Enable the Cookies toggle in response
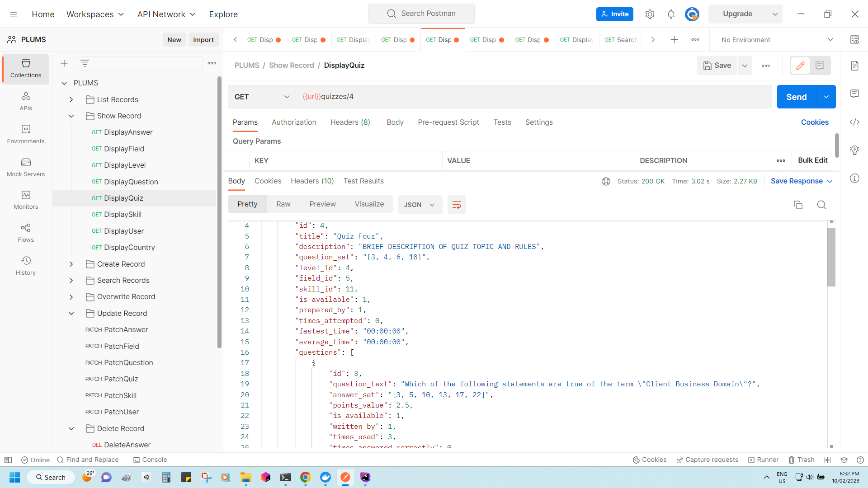Screen dimensions: 868x488 click(267, 181)
